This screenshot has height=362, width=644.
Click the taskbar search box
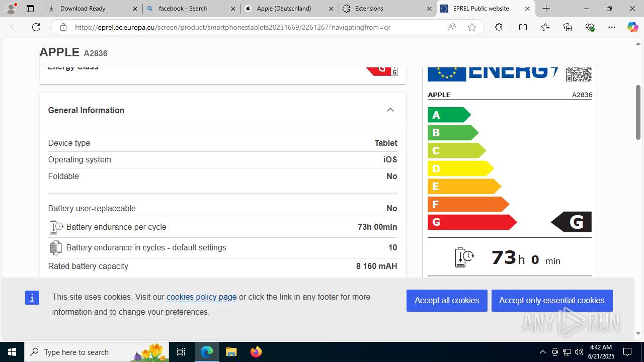tap(97, 352)
